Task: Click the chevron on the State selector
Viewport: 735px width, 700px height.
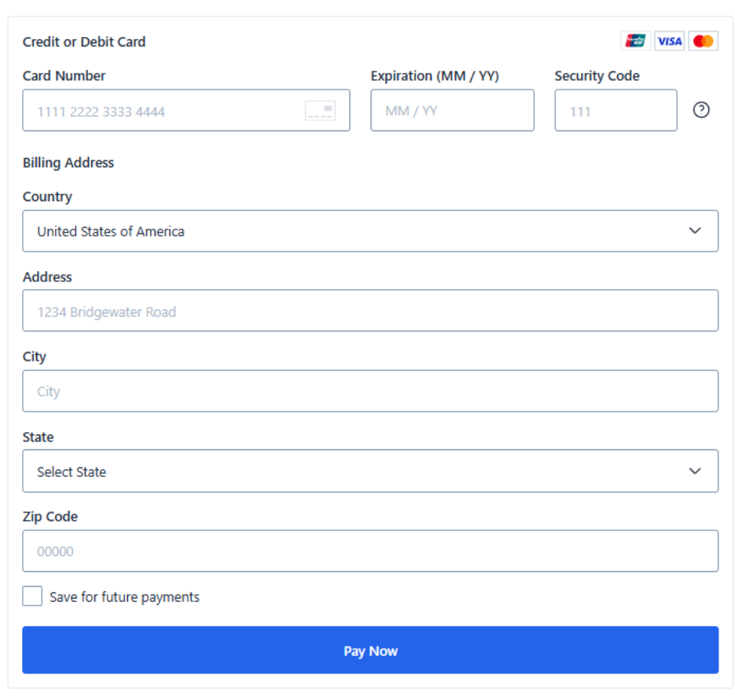Action: click(694, 471)
